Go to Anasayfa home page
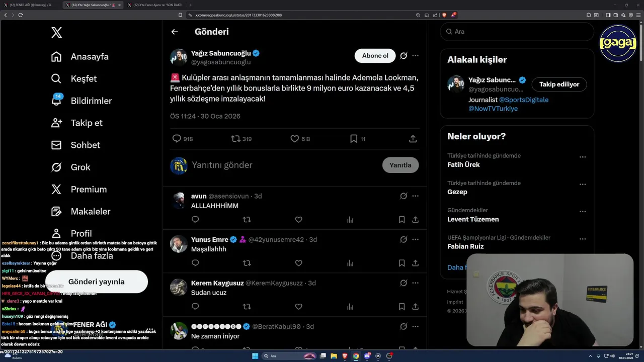This screenshot has width=644, height=362. (80, 57)
